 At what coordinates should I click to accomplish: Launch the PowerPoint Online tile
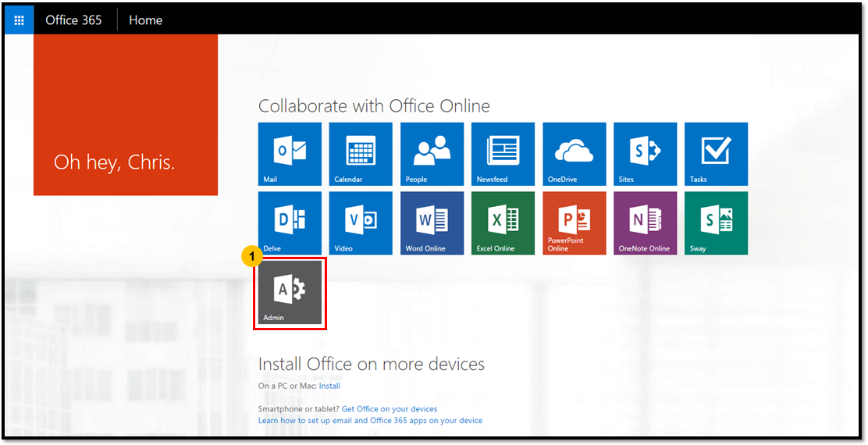[x=574, y=223]
